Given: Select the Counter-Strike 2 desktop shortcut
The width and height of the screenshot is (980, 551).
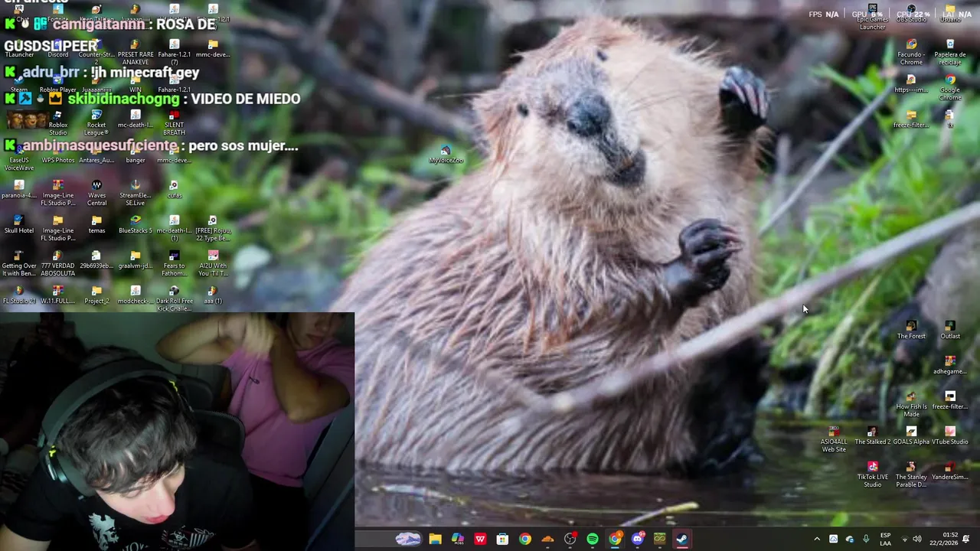Looking at the screenshot, I should pyautogui.click(x=96, y=51).
